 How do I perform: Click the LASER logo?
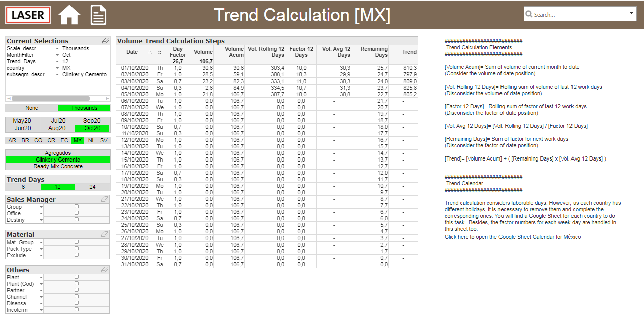(28, 15)
